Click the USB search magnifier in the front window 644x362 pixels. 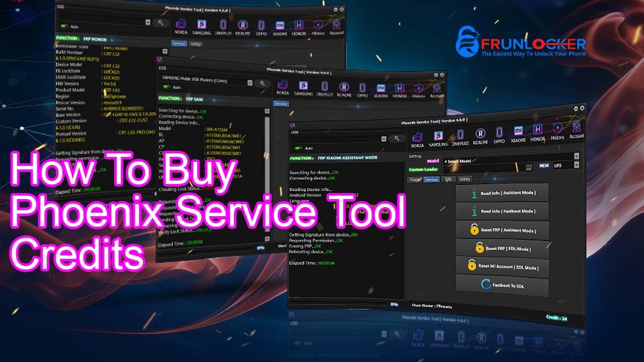(x=396, y=138)
